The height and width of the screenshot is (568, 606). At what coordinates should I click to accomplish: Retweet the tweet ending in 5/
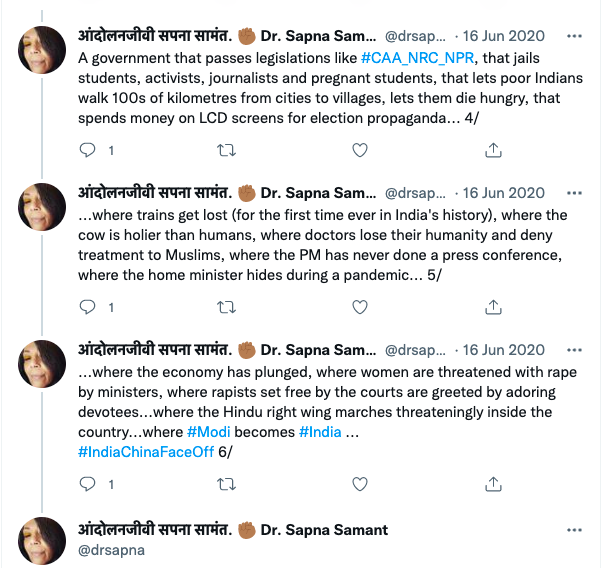(x=225, y=307)
